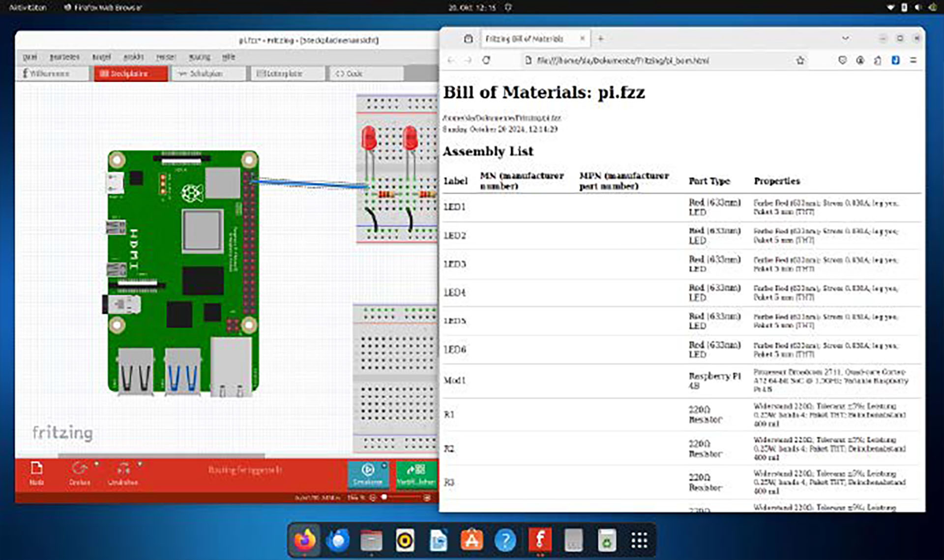Screen dimensions: 944x560
Task: Toggle tracking protection via the shield icon
Action: point(842,60)
